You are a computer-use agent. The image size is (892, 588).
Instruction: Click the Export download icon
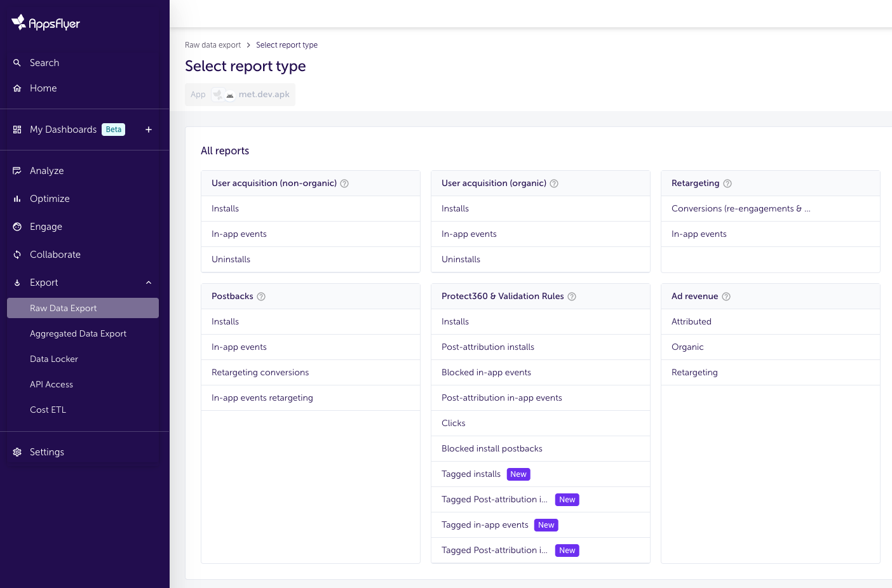(x=17, y=282)
